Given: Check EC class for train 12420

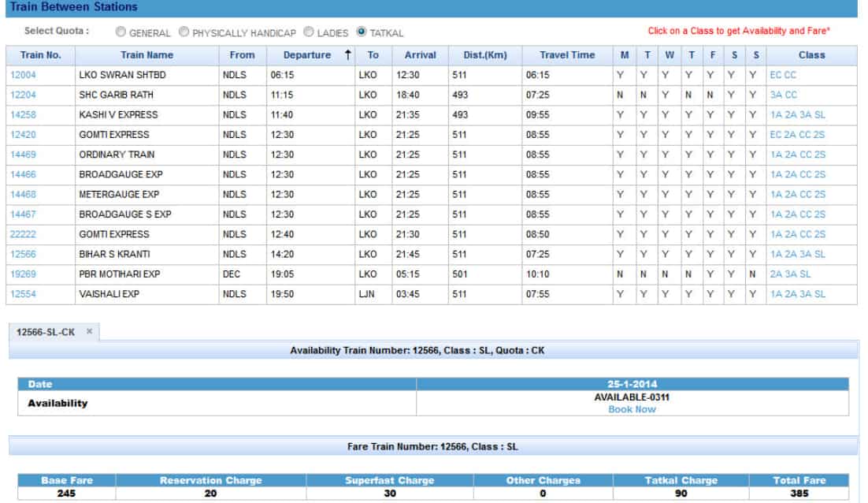Looking at the screenshot, I should (x=775, y=135).
